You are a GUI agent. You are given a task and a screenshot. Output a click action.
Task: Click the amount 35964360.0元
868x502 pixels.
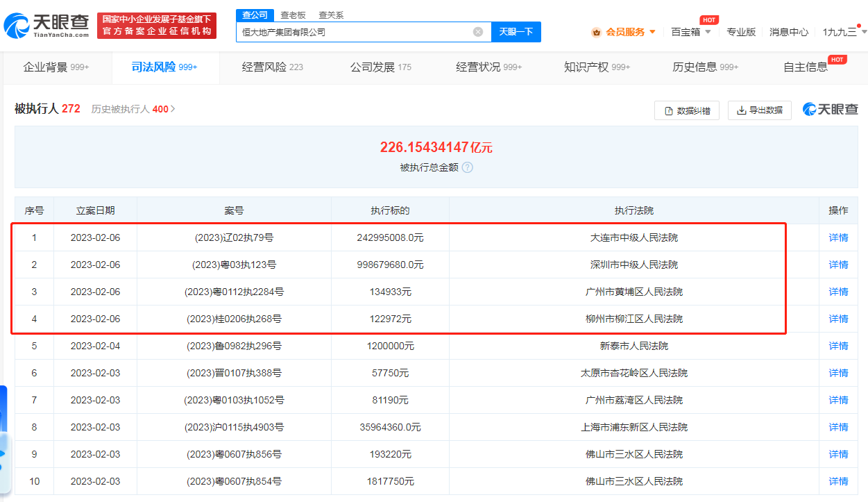[390, 427]
